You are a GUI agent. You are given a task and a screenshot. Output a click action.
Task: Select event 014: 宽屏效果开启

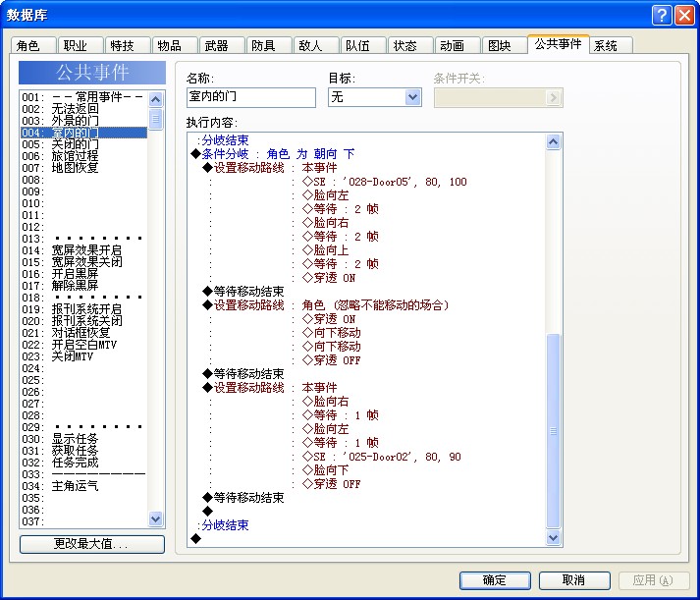pos(83,250)
